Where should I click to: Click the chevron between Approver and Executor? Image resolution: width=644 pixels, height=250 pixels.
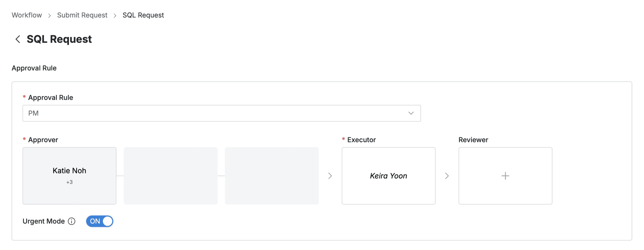coord(330,176)
